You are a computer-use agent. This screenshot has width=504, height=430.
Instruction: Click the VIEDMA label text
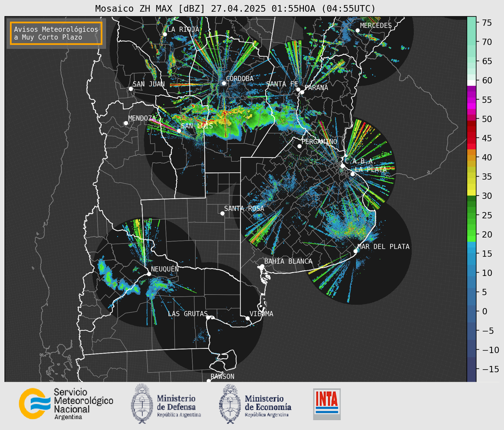(261, 314)
